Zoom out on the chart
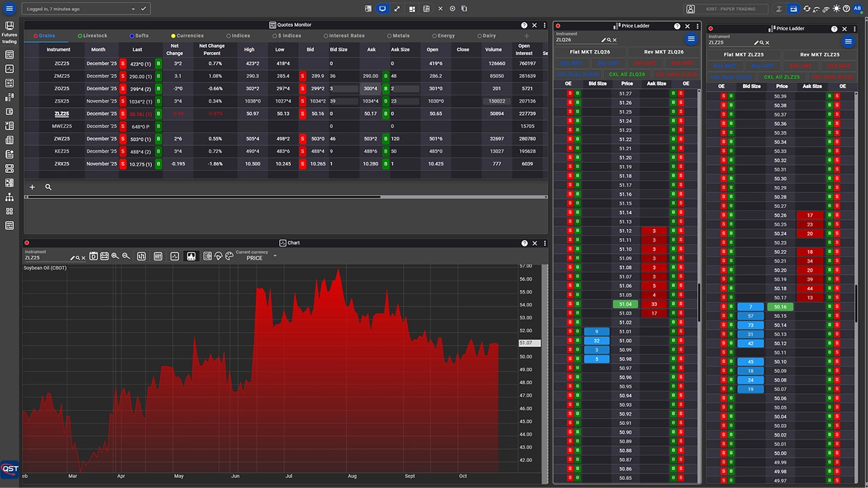Viewport: 868px width, 488px height. [126, 256]
